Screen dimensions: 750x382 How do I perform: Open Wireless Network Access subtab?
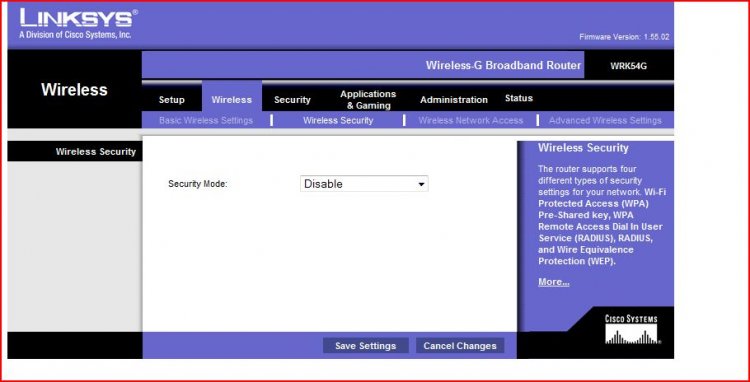pos(471,120)
